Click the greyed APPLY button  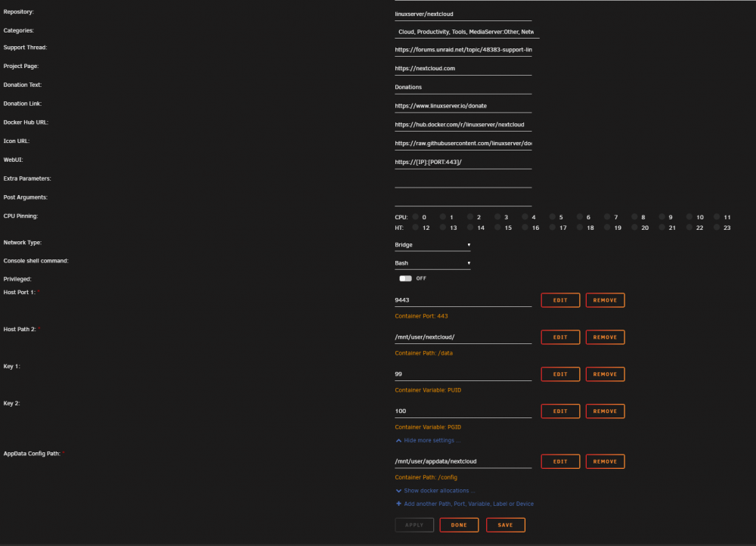414,525
